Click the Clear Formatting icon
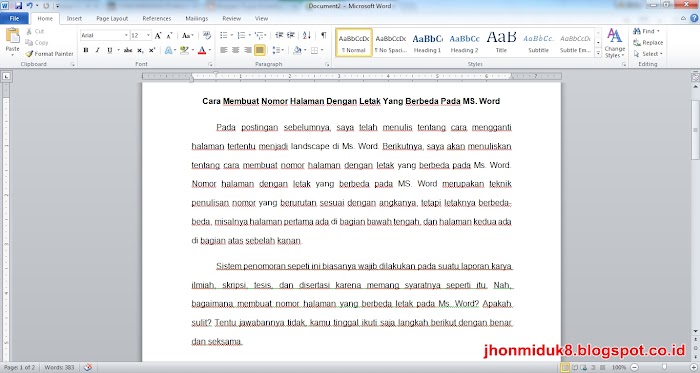The height and width of the screenshot is (373, 700). [x=207, y=35]
